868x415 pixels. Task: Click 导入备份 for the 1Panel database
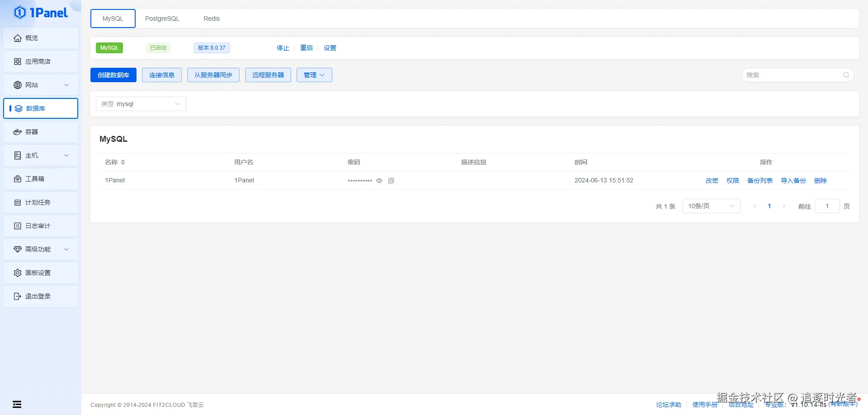click(x=793, y=181)
